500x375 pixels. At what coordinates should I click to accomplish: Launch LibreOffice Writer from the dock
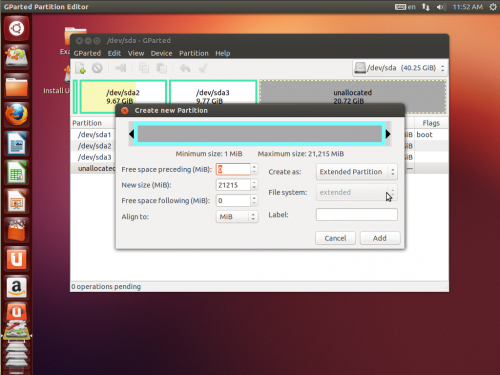click(16, 144)
